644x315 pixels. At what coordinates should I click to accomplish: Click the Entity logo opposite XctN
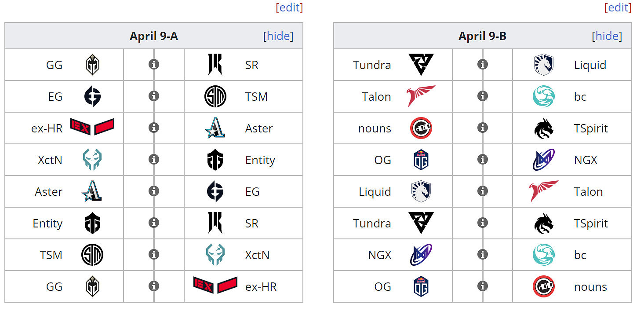pyautogui.click(x=215, y=160)
